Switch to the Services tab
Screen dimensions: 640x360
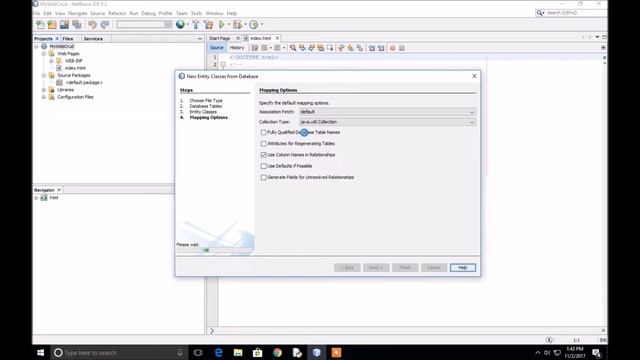tap(93, 39)
